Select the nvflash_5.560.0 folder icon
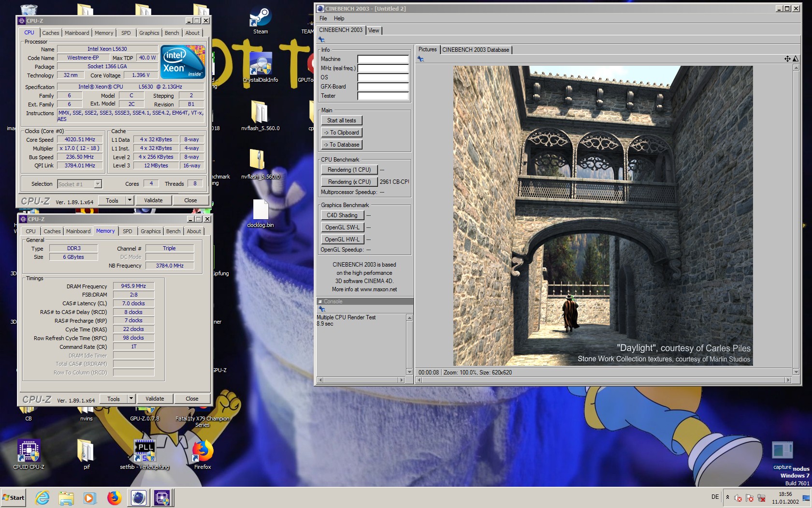 tap(260, 116)
